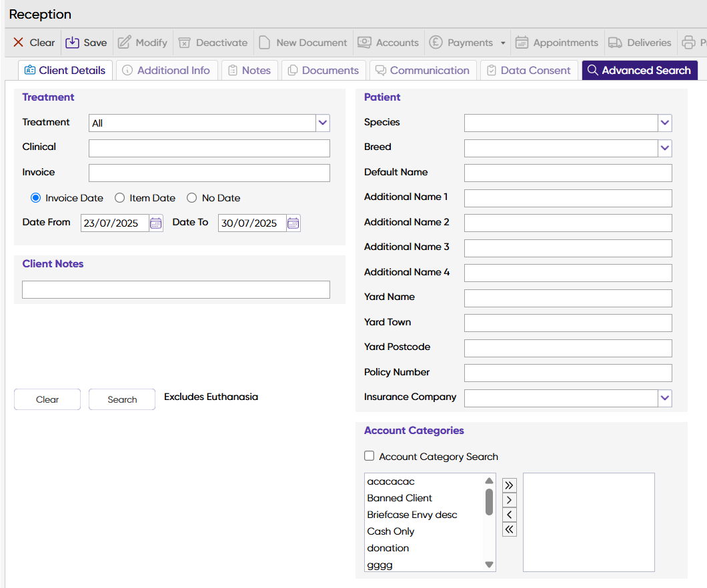Click the red Clear X toolbar icon
The image size is (707, 588).
click(19, 43)
